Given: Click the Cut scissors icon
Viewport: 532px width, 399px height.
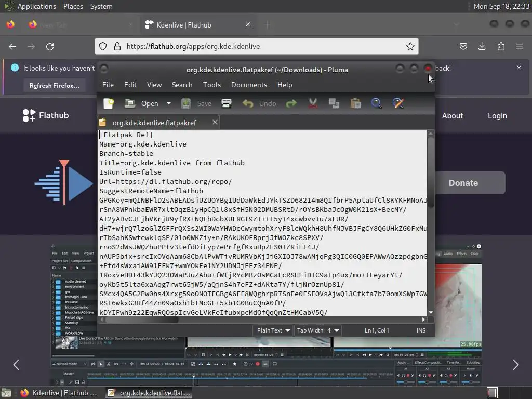Looking at the screenshot, I should [x=312, y=103].
